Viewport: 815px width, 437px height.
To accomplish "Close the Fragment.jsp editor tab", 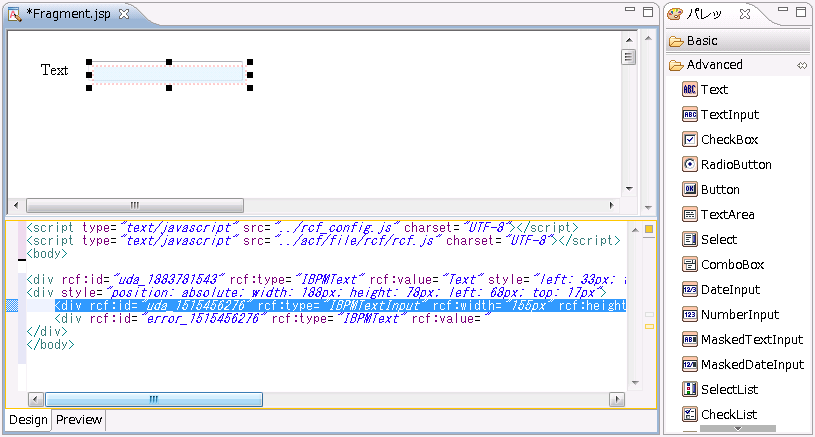I will (x=124, y=14).
